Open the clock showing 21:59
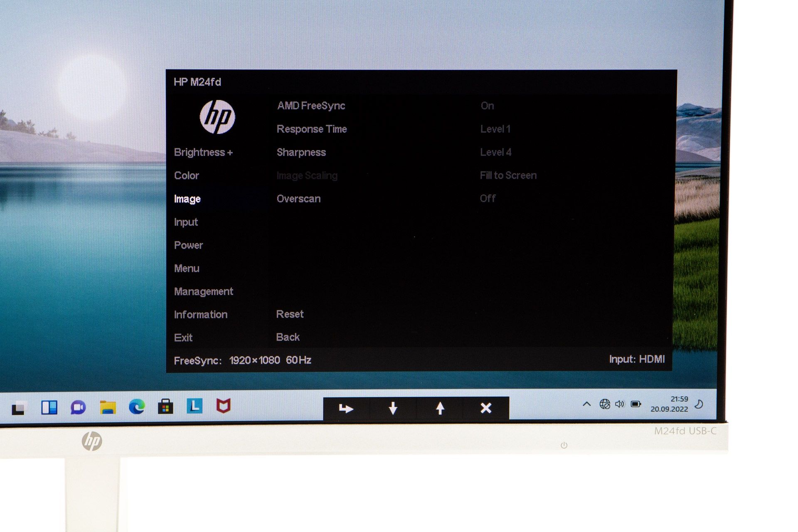 pyautogui.click(x=679, y=399)
